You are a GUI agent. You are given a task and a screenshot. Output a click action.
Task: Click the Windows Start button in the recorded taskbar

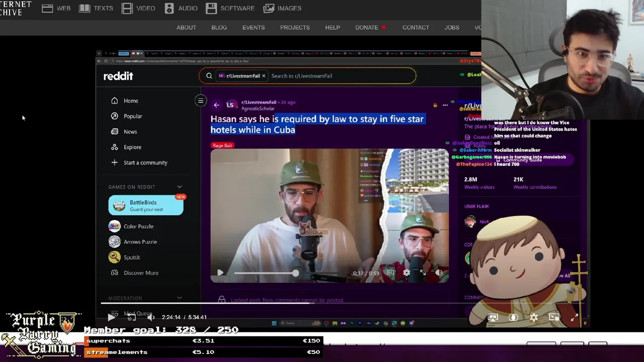(x=274, y=323)
